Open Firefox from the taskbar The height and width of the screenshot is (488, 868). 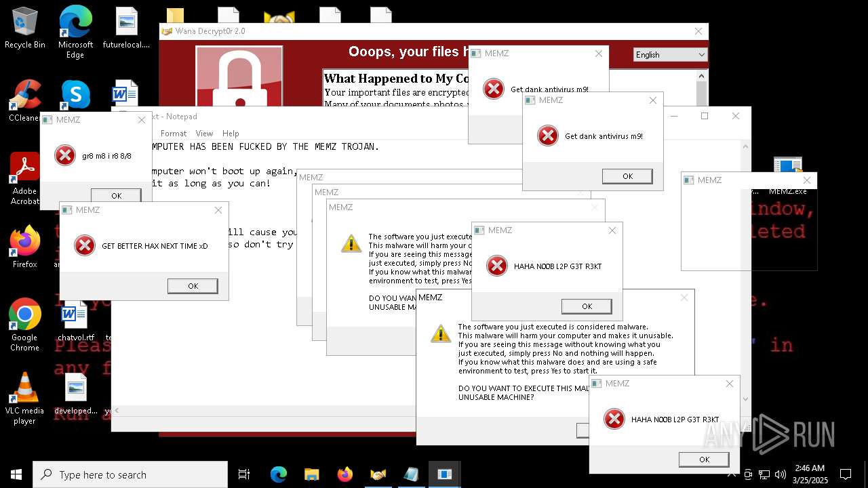344,474
